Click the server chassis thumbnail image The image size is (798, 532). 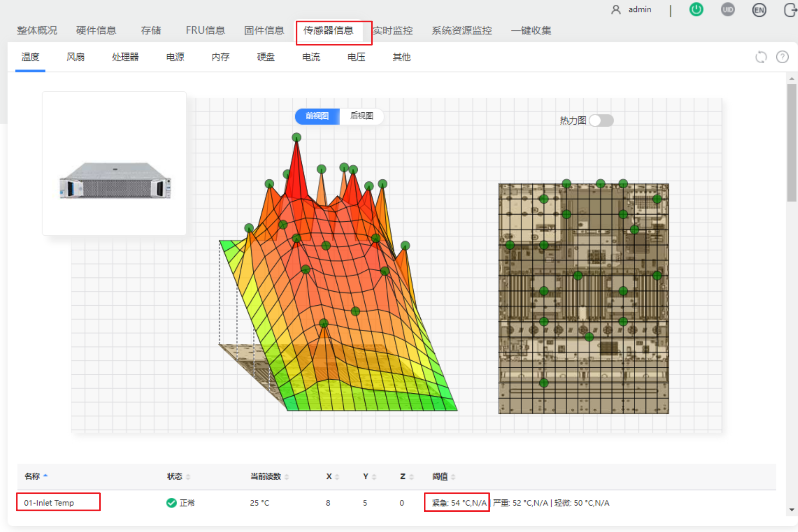[115, 181]
